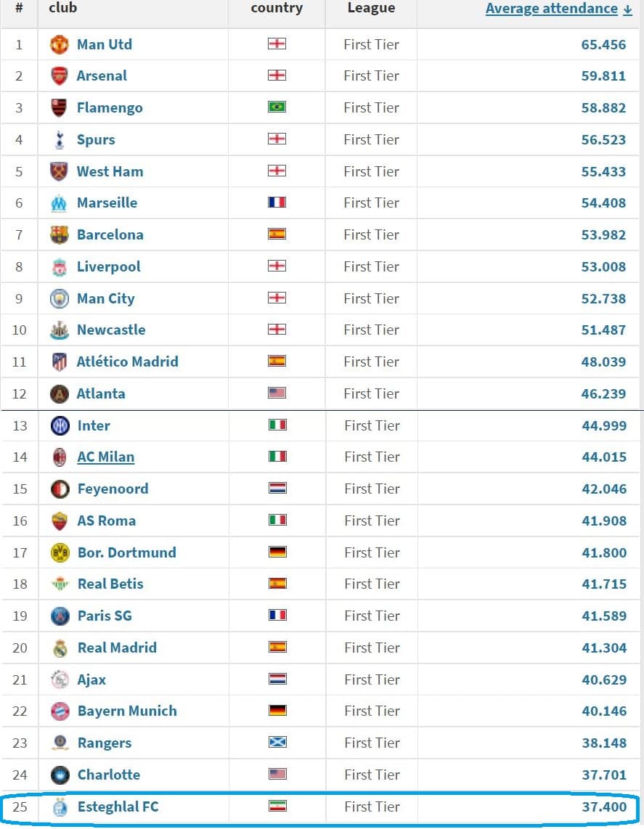Click the sort arrow beside Average attendance

[x=627, y=9]
